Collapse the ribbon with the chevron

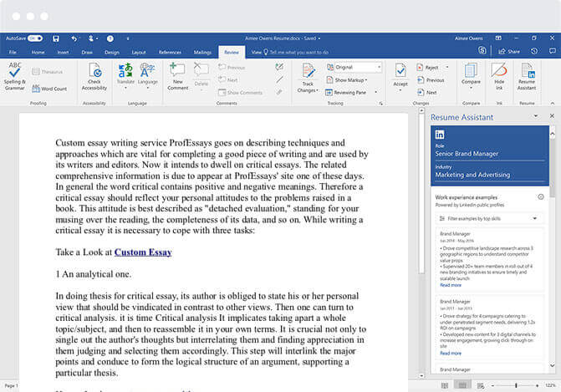tap(553, 103)
